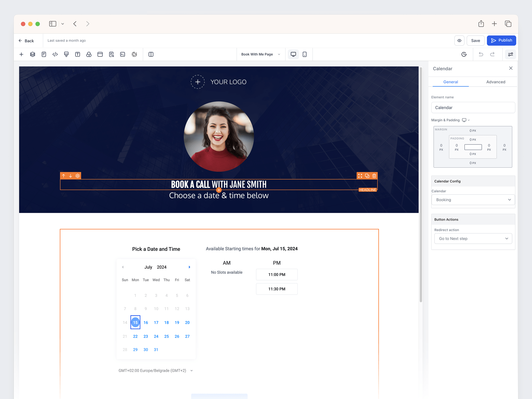
Task: Go to next month in calendar
Action: [189, 267]
